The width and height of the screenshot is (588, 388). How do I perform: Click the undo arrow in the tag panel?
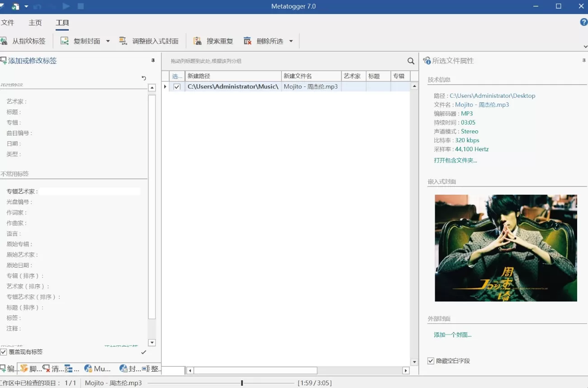pos(144,78)
